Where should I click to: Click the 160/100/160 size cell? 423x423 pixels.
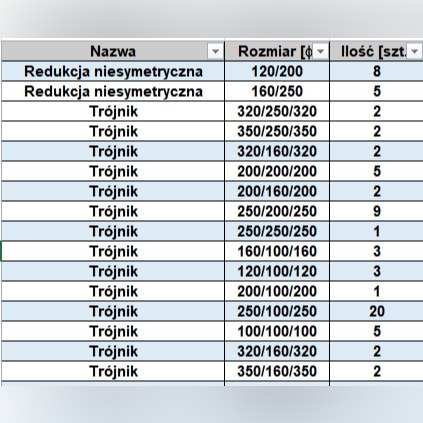(277, 251)
